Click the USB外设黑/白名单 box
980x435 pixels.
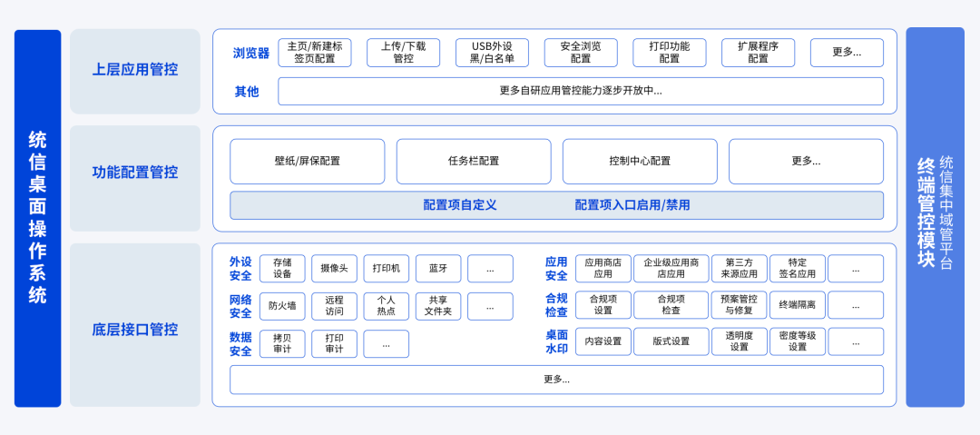click(492, 53)
